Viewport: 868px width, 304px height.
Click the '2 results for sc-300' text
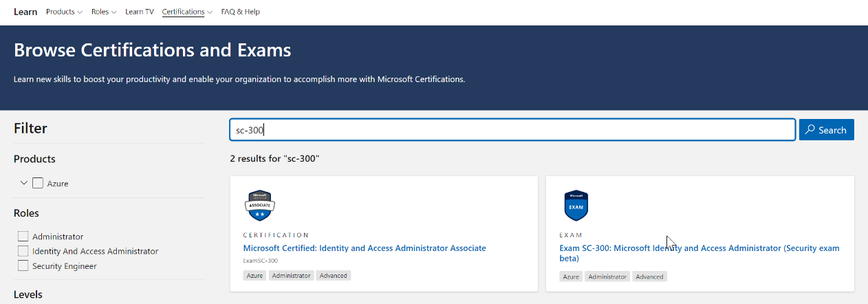coord(275,159)
